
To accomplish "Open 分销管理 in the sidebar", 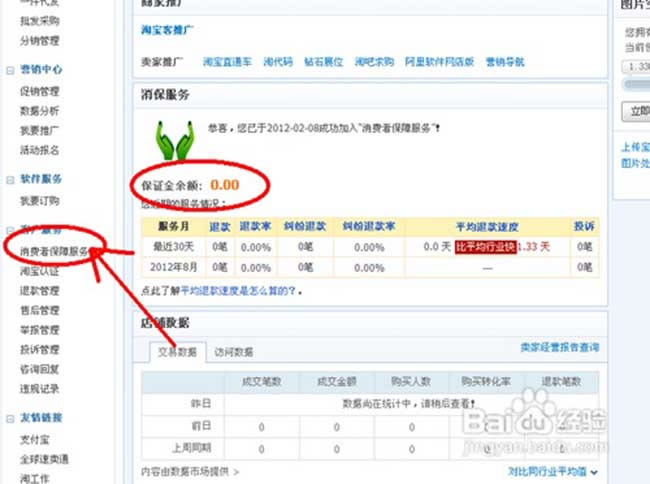I will pos(40,41).
